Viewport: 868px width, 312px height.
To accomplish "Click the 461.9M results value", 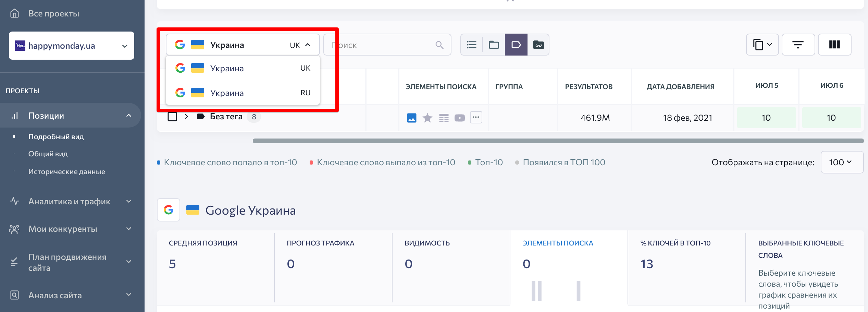I will (x=595, y=118).
